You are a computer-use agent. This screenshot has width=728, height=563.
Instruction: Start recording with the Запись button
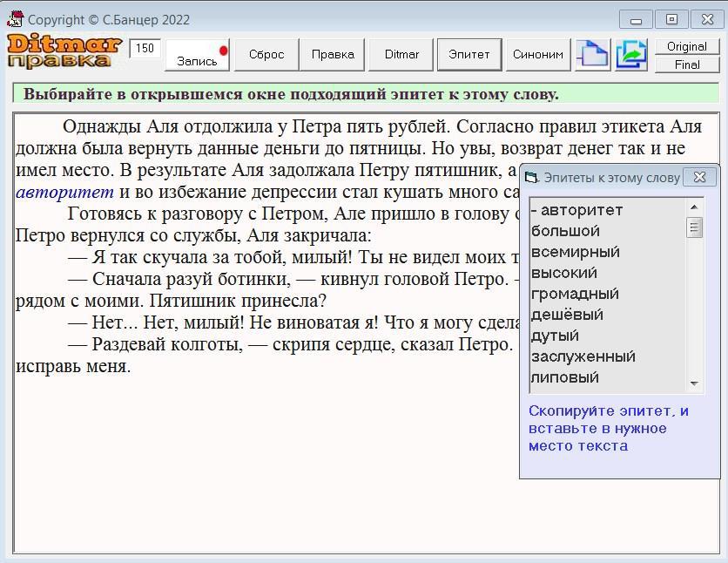(x=199, y=54)
